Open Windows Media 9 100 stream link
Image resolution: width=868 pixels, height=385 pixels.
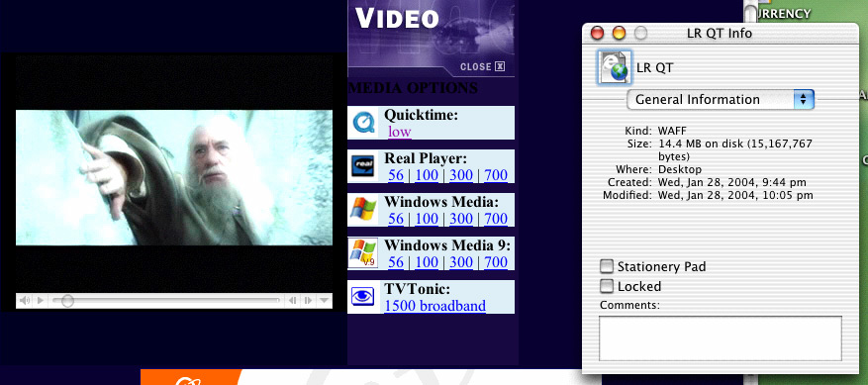coord(427,262)
